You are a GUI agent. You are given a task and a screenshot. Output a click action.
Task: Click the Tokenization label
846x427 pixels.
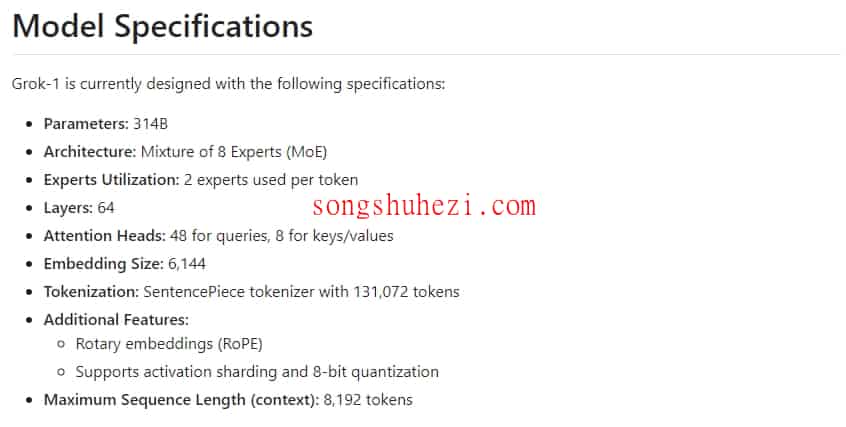91,292
